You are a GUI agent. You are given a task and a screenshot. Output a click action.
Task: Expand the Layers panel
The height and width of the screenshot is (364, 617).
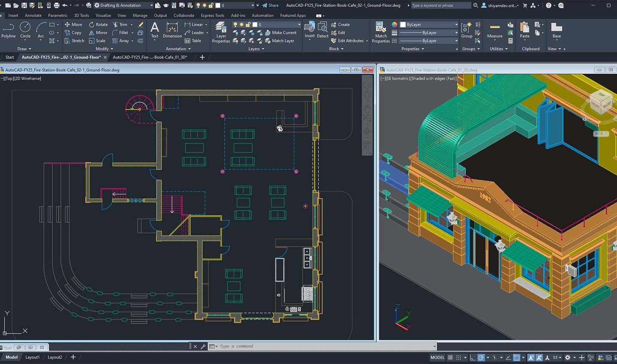pos(256,49)
